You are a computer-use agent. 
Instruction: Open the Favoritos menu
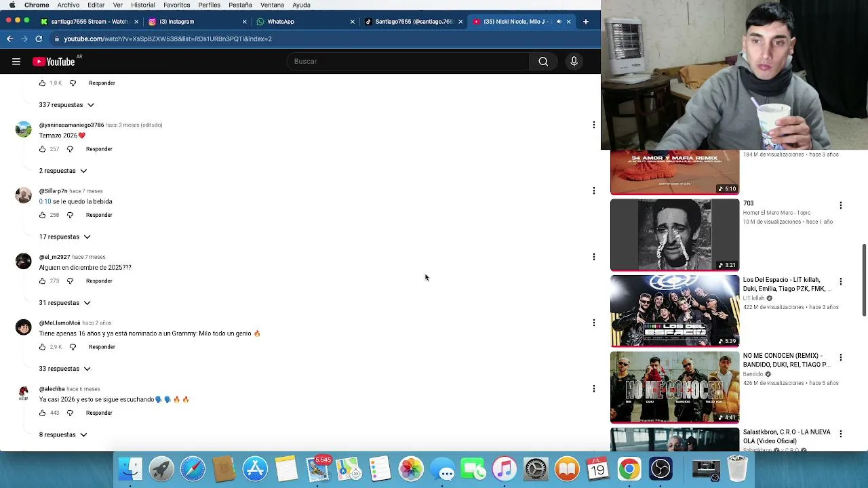(x=176, y=5)
